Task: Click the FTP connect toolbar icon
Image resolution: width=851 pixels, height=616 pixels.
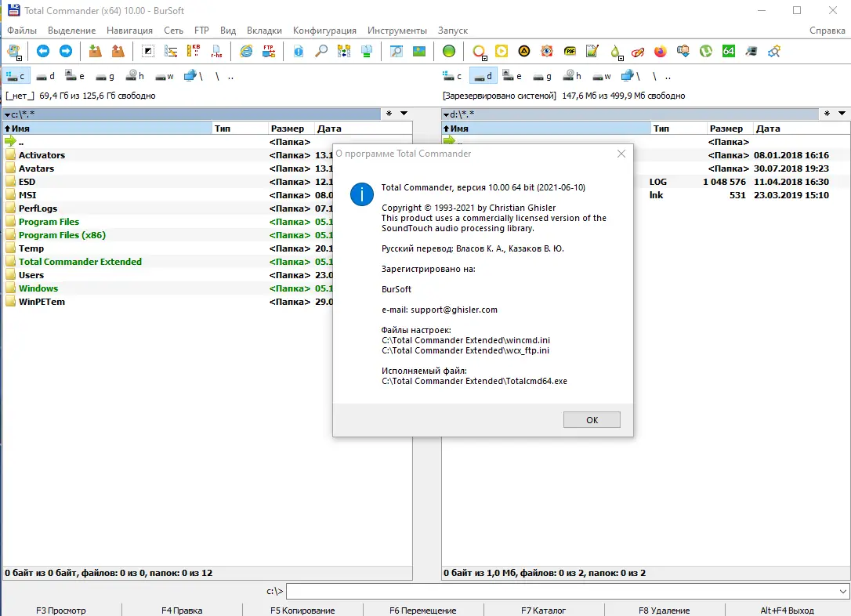Action: tap(269, 51)
